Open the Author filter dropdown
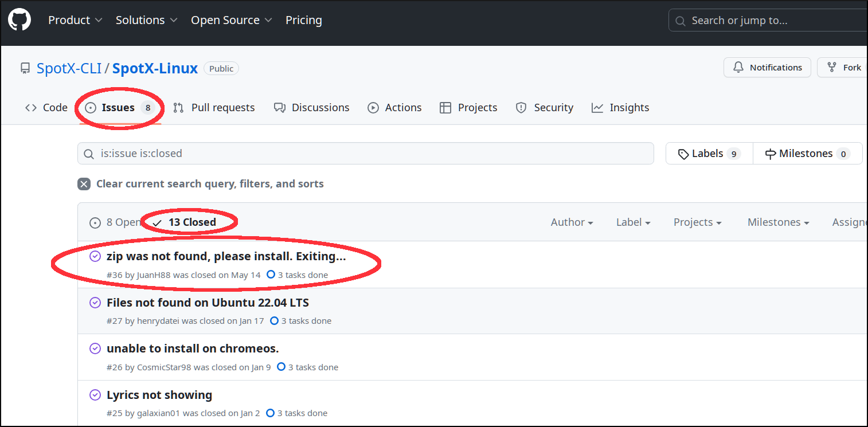The height and width of the screenshot is (427, 868). (x=572, y=222)
